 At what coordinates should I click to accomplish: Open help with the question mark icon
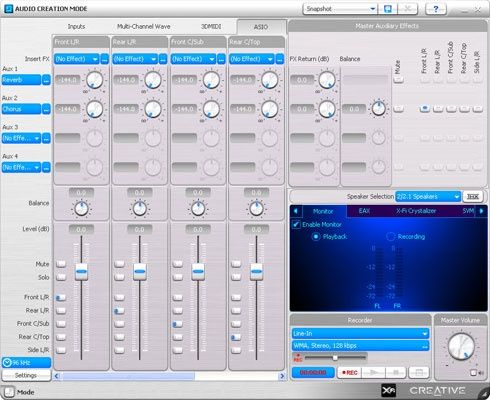click(x=436, y=9)
